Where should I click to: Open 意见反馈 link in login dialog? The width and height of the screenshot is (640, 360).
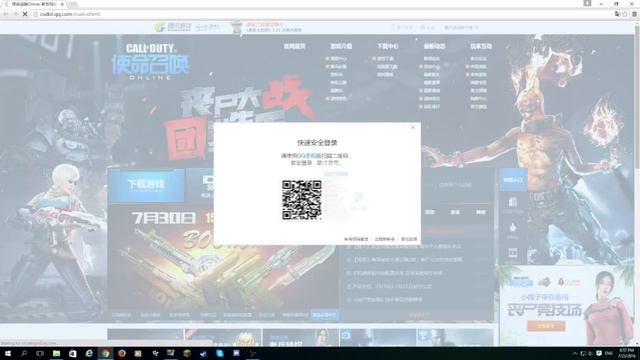click(409, 239)
